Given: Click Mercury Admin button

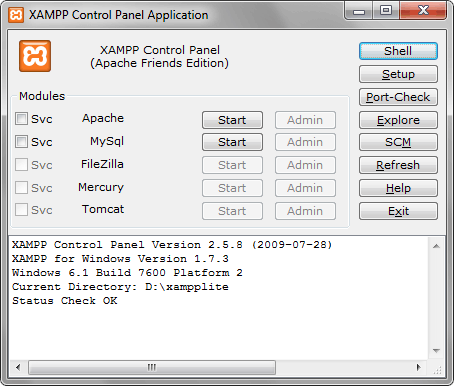Looking at the screenshot, I should coord(305,188).
